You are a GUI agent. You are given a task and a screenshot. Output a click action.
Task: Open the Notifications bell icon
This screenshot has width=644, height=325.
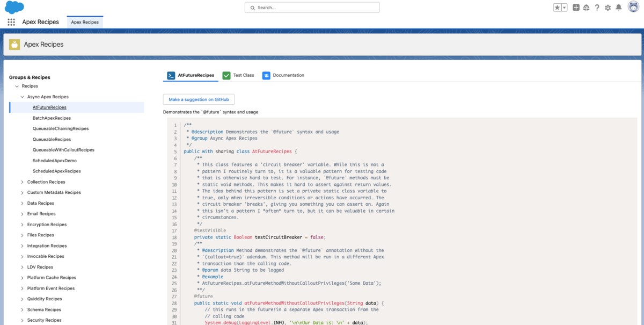pyautogui.click(x=618, y=8)
